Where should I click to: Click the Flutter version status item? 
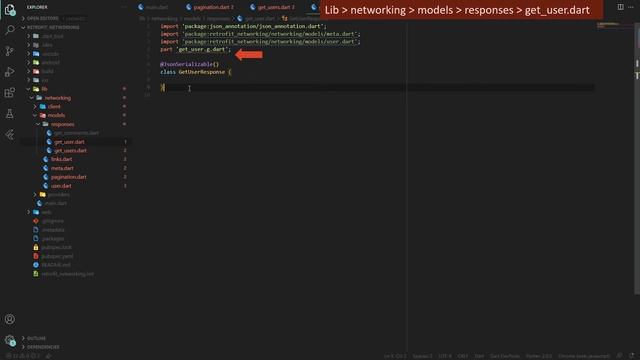tap(539, 356)
